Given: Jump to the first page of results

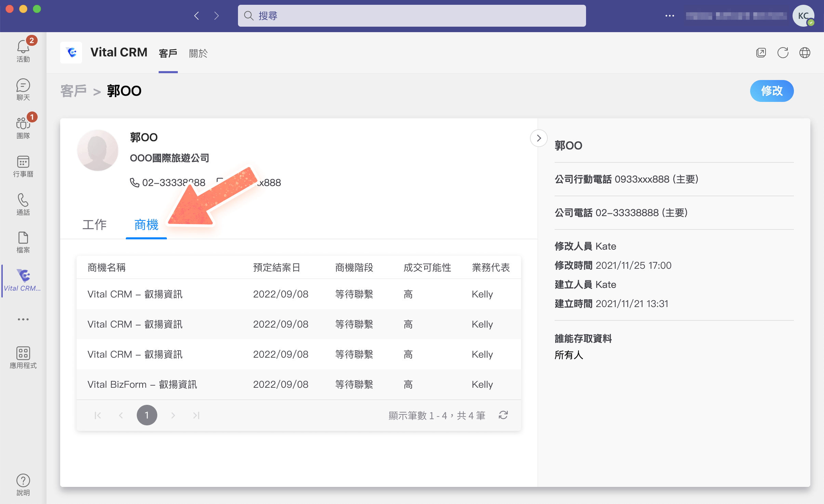Looking at the screenshot, I should [x=98, y=415].
